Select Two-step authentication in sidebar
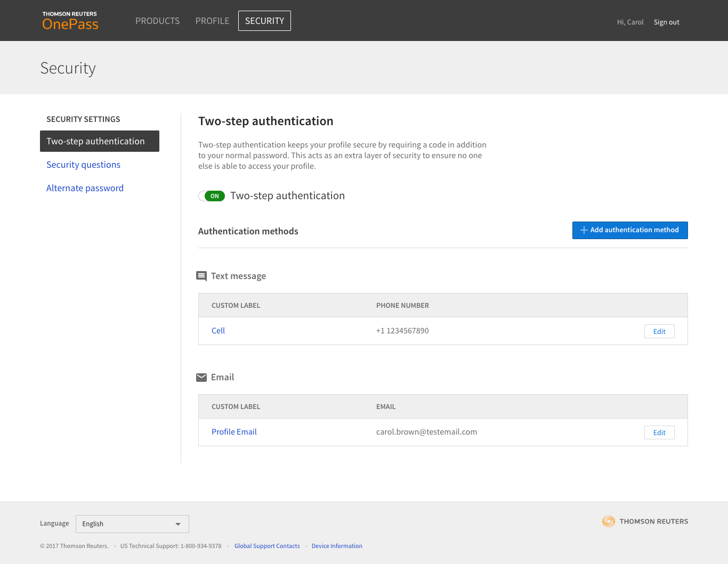728x564 pixels. (x=99, y=141)
